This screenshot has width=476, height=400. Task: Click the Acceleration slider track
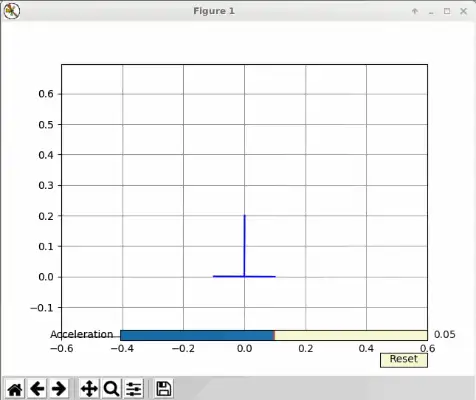click(x=274, y=335)
